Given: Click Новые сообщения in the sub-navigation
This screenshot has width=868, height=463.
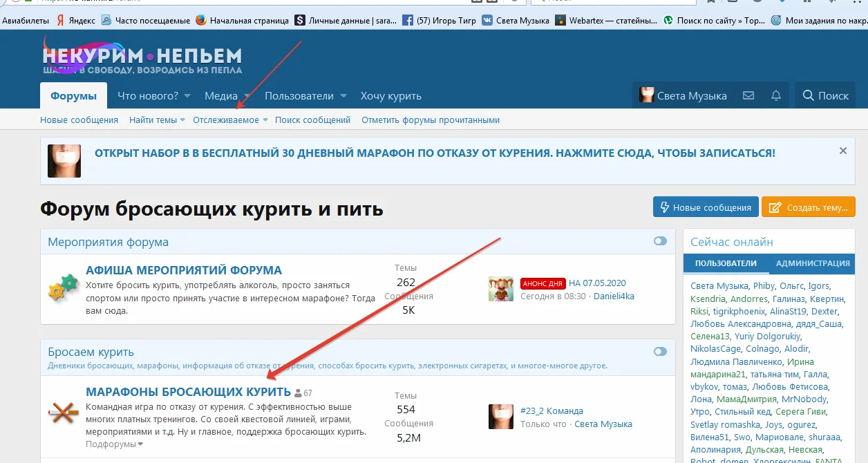Looking at the screenshot, I should click(x=79, y=120).
